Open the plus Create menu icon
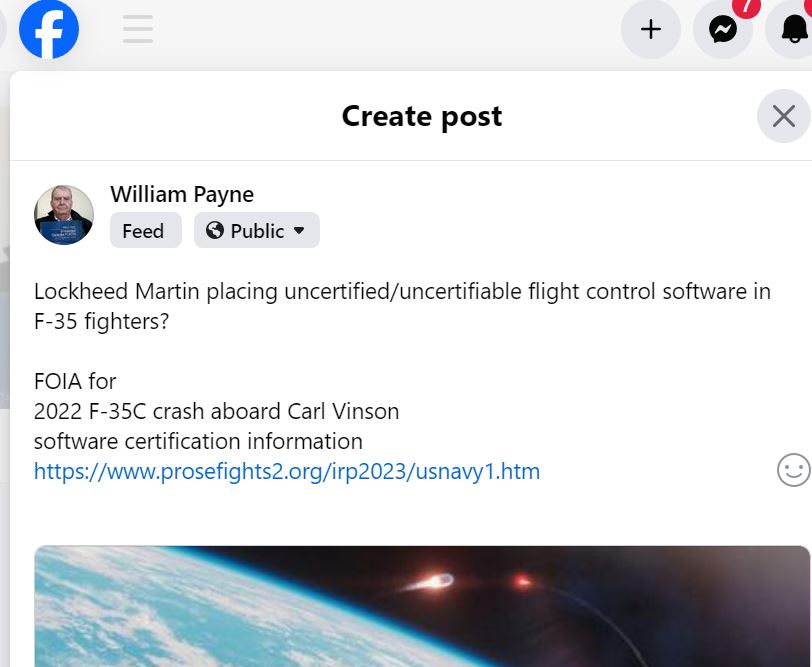812x667 pixels. 650,29
